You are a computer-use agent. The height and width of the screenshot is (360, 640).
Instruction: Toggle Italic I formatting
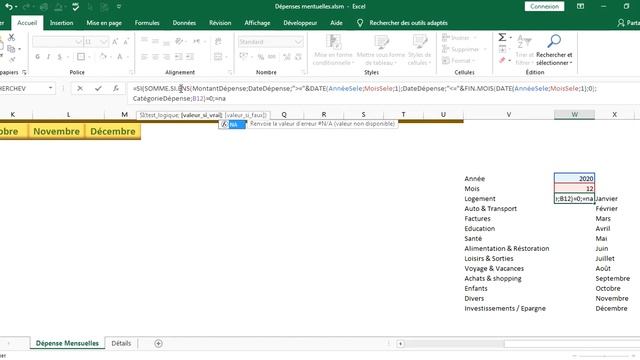click(x=49, y=57)
